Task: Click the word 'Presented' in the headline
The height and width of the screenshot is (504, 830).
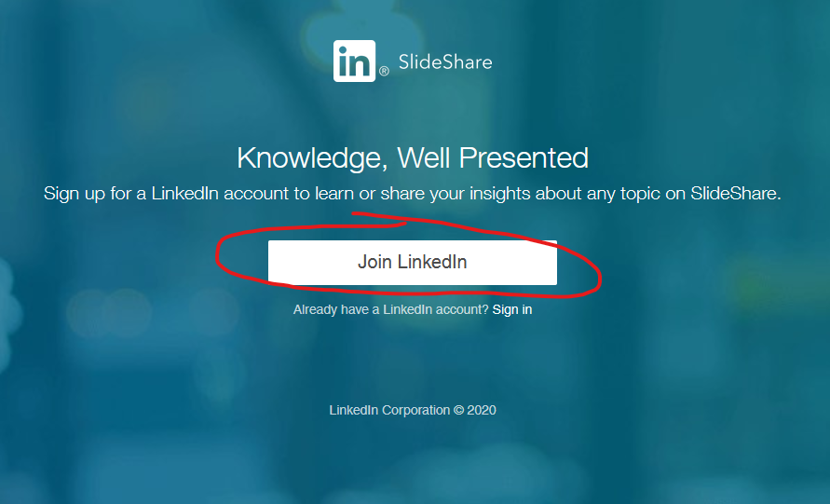Action: pyautogui.click(x=524, y=157)
